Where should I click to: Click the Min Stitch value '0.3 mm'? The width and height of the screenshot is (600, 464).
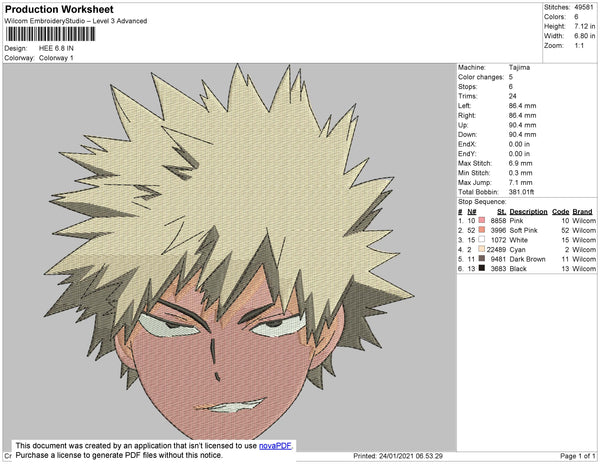tap(520, 173)
